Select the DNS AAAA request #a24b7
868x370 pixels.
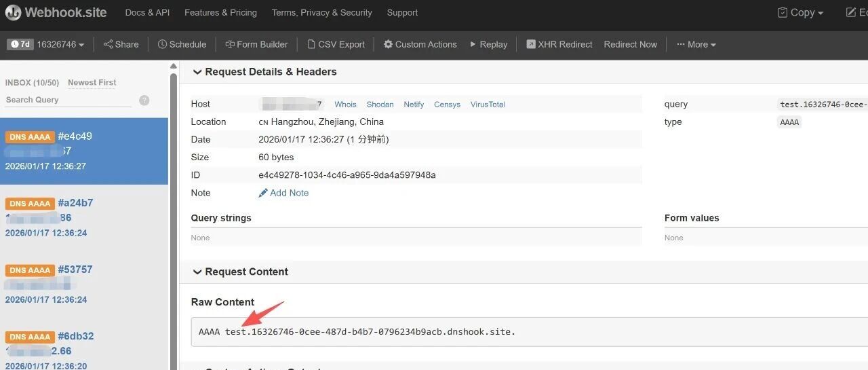[x=84, y=218]
